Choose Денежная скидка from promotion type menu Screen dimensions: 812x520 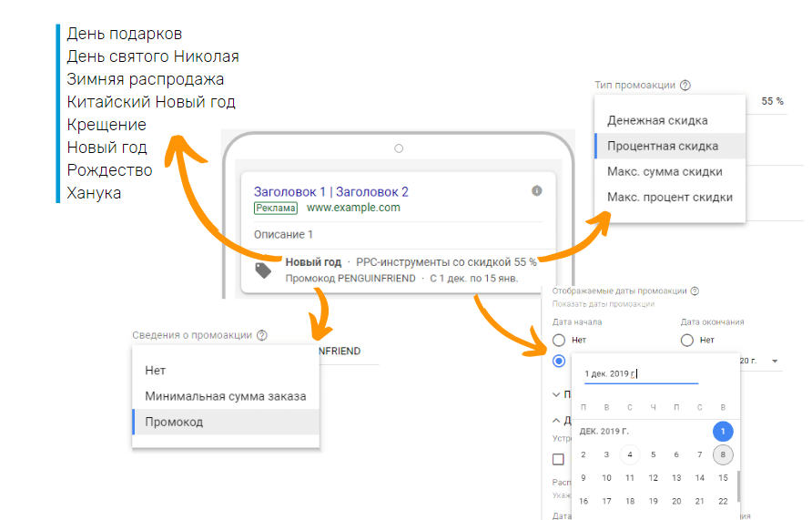pyautogui.click(x=657, y=120)
